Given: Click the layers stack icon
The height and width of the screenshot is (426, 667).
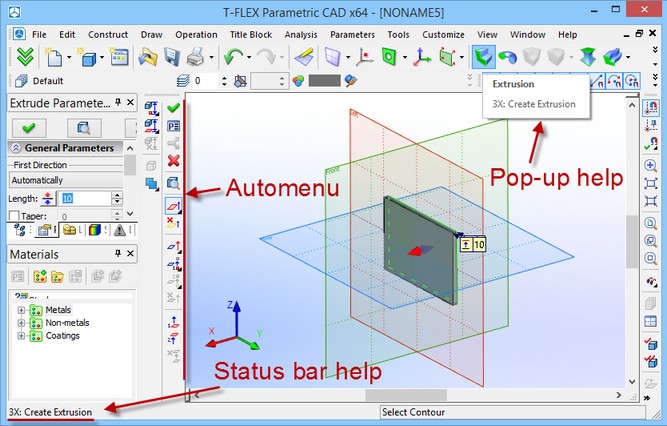Looking at the screenshot, I should tap(183, 81).
